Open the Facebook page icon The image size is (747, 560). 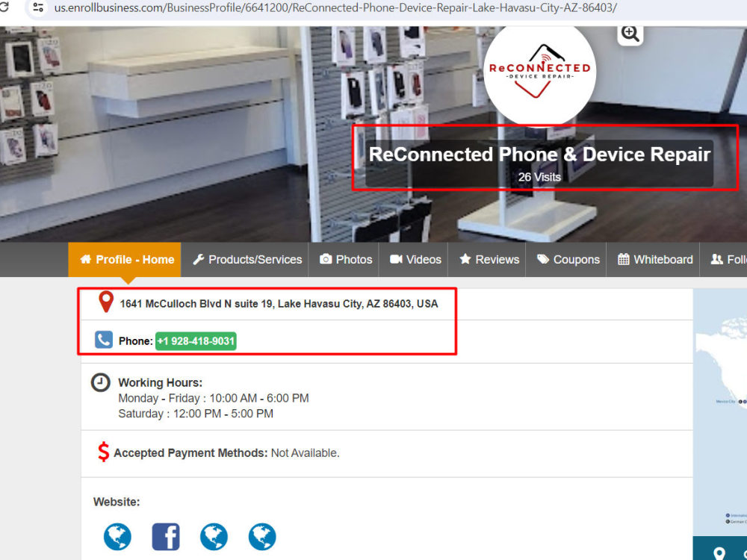pos(166,537)
